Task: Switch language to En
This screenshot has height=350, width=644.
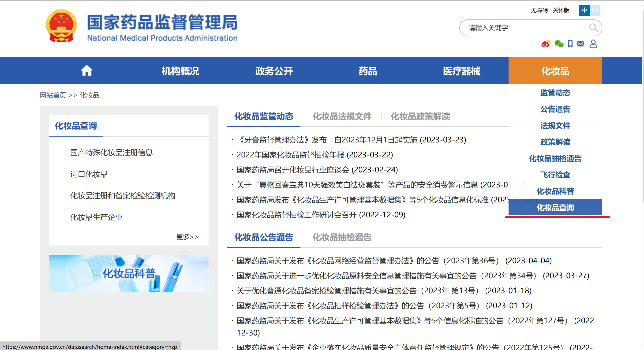Action: (x=595, y=11)
